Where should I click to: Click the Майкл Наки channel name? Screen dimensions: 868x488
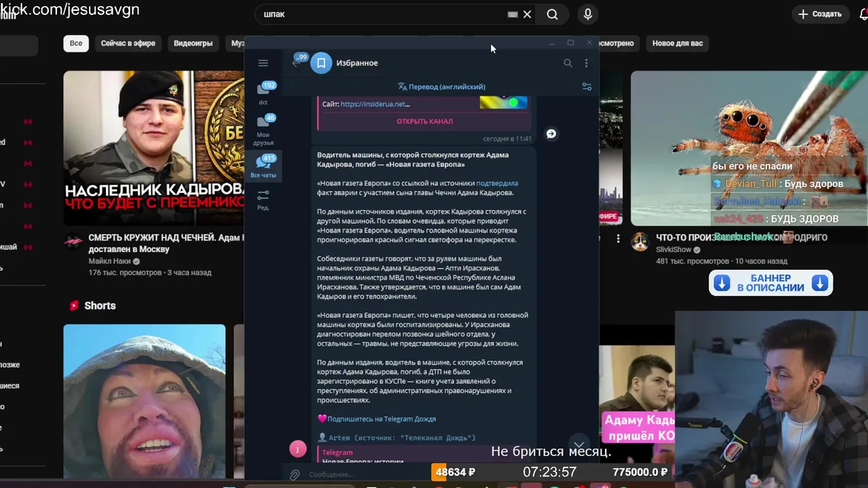click(110, 262)
